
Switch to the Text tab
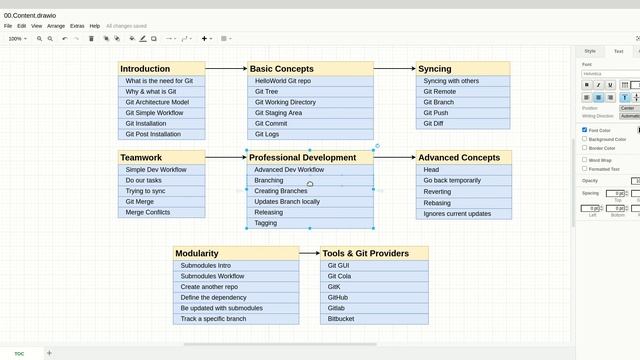point(619,51)
